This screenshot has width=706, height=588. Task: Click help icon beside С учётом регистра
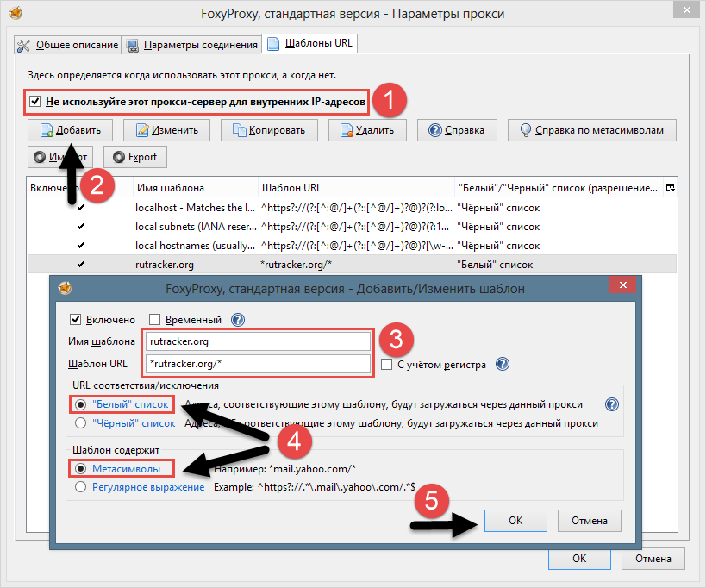[x=503, y=364]
